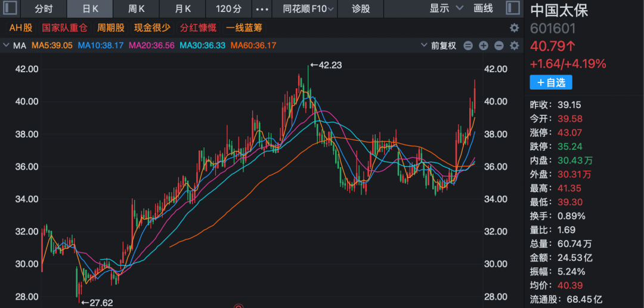Select the 月K monthly chart tab
This screenshot has height=308, width=644.
click(x=183, y=9)
